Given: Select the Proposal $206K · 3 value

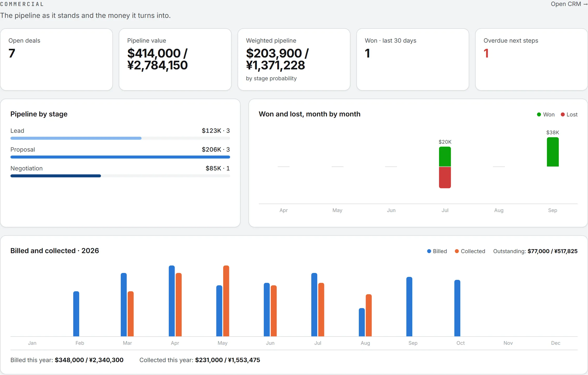Looking at the screenshot, I should click(x=216, y=149).
